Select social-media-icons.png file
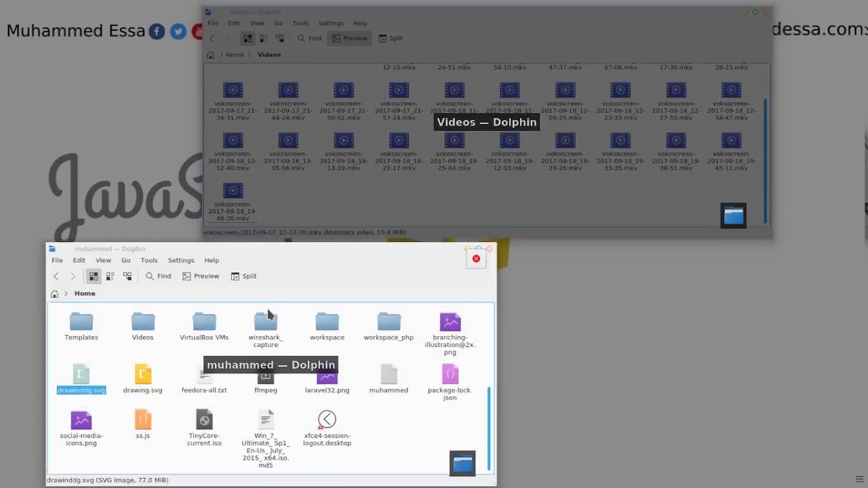This screenshot has width=868, height=488. [81, 428]
